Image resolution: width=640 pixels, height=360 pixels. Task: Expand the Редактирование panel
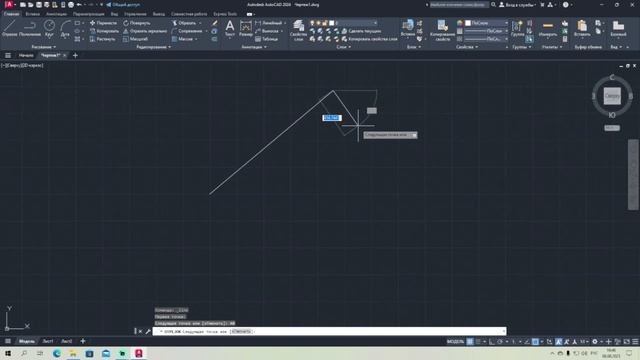pyautogui.click(x=153, y=47)
